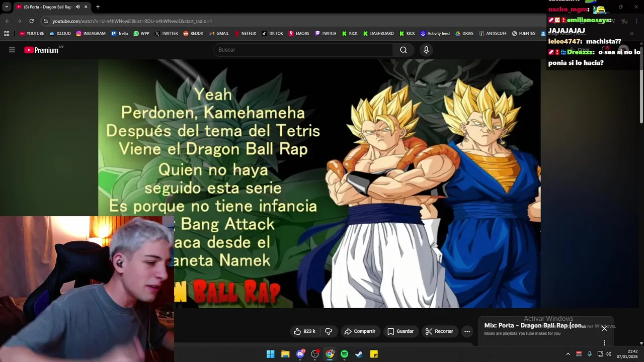Open the GMAIL bookmark

219,34
